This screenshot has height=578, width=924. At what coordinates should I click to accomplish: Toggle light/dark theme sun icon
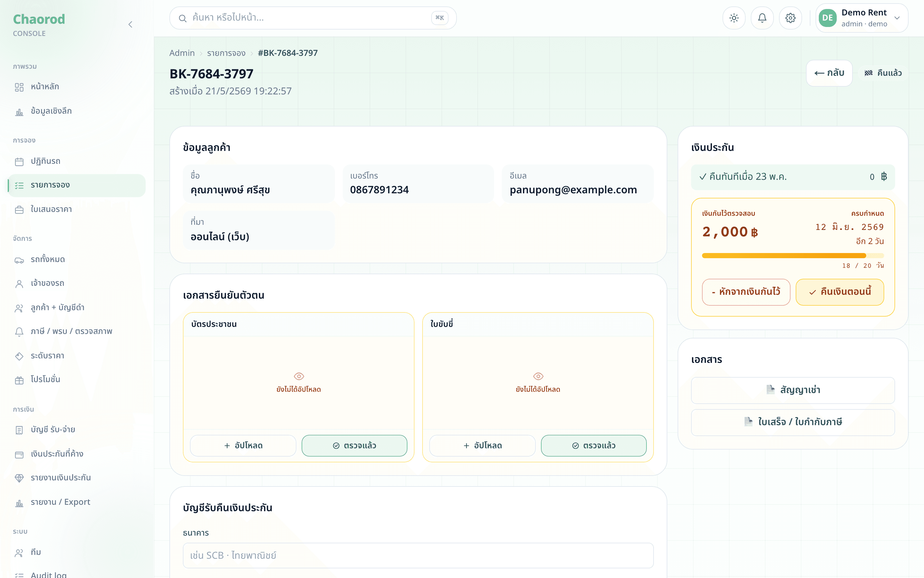(734, 18)
